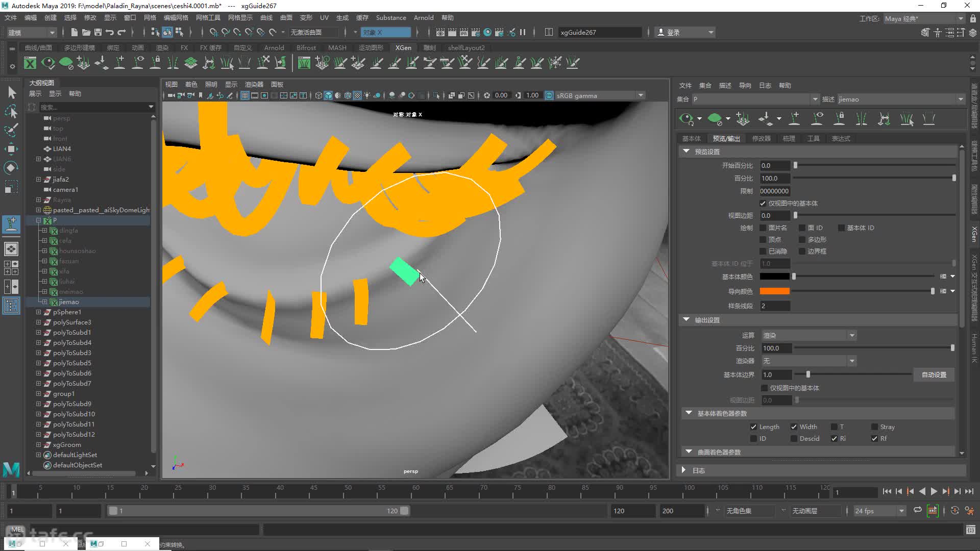Click the 基本体边界 slider handle
The width and height of the screenshot is (980, 551).
tap(808, 375)
